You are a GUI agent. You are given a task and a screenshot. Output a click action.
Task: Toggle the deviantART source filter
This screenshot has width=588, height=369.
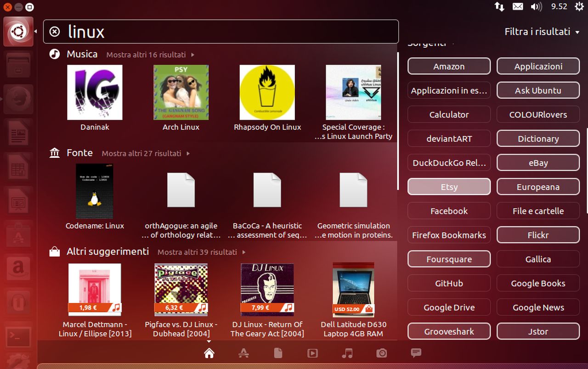449,139
